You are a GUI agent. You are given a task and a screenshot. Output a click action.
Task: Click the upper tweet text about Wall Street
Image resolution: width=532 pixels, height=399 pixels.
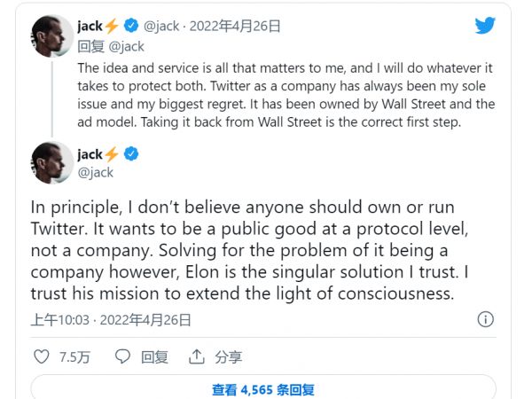pos(284,94)
